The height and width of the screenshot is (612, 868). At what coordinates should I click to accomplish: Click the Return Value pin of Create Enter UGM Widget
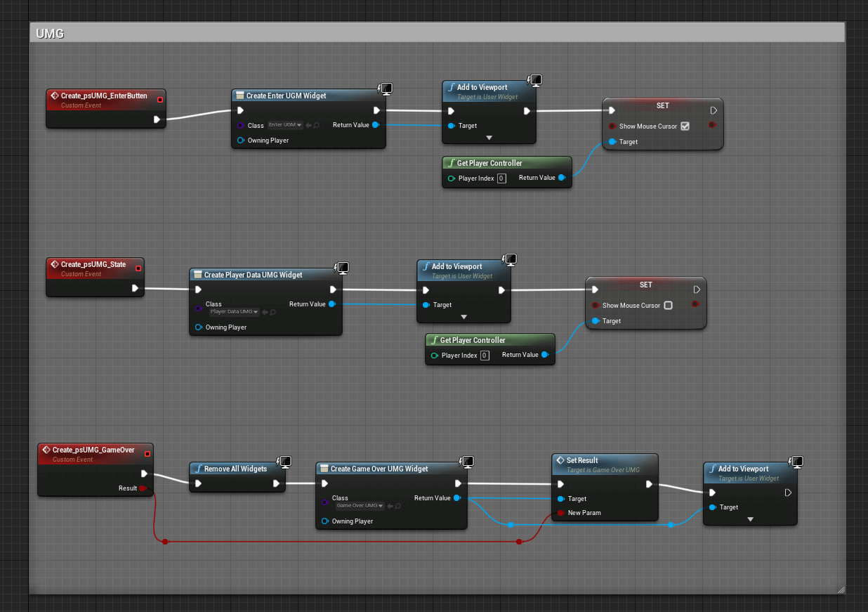point(376,125)
